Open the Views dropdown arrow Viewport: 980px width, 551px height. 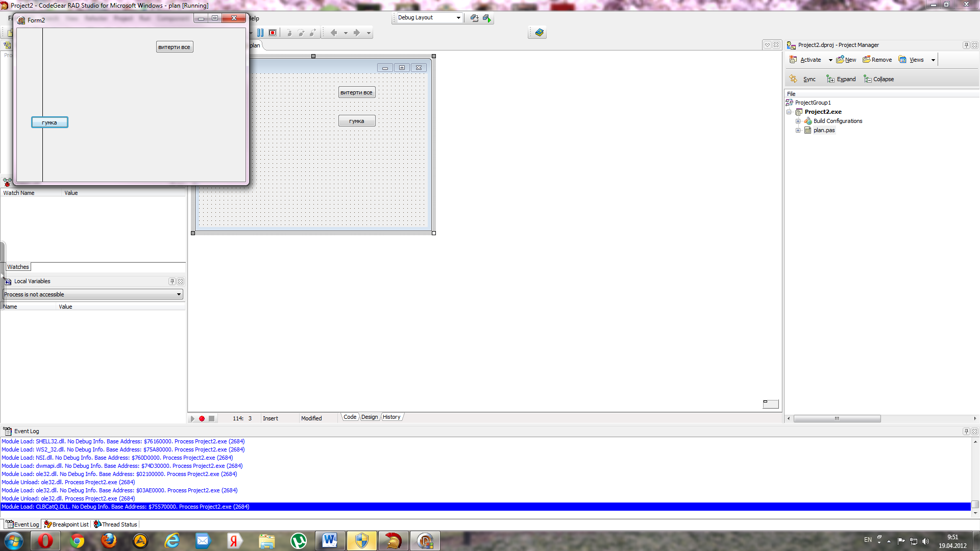933,60
